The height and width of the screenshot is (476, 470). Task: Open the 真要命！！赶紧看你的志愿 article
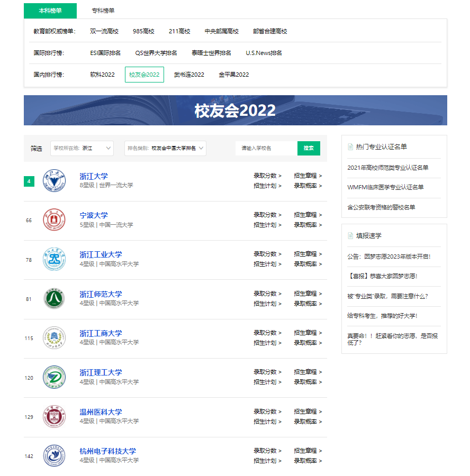[393, 339]
